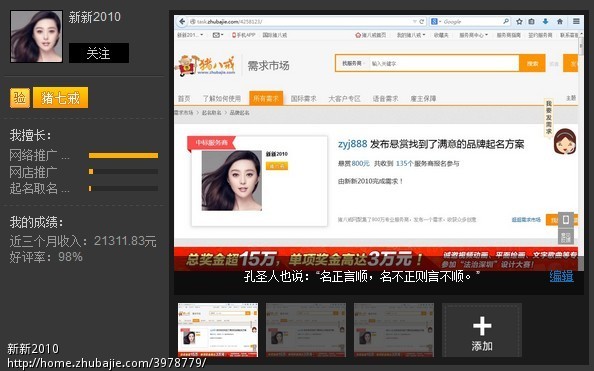Click the 关注 follow button
This screenshot has width=594, height=371.
[98, 53]
